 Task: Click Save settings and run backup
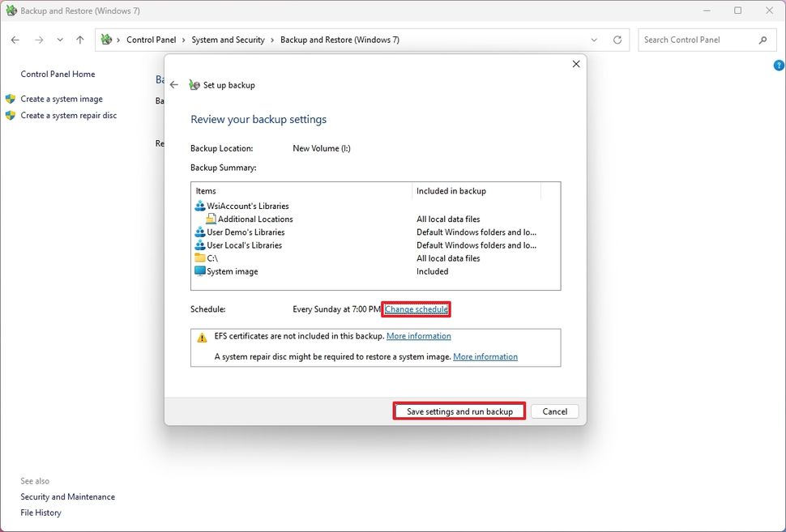pos(459,411)
